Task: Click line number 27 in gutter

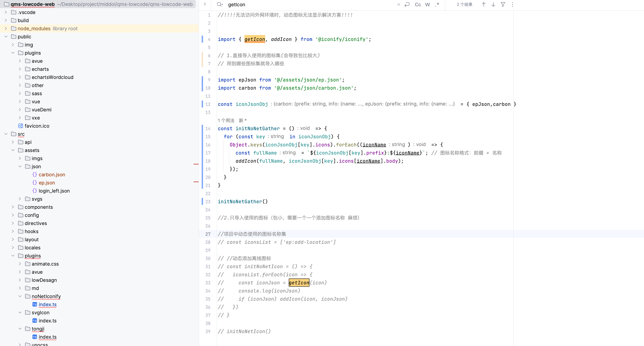Action: click(x=208, y=234)
